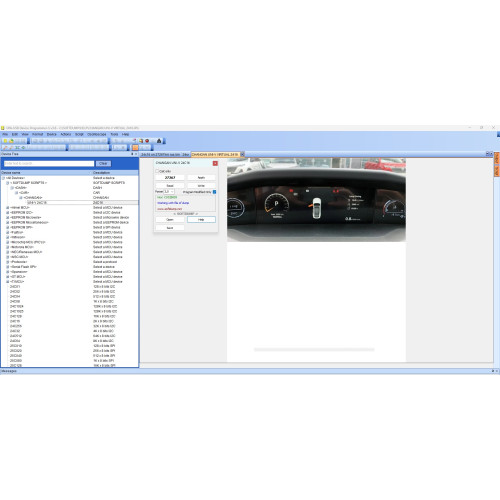Close the active CHANGAN document tab

[x=242, y=154]
